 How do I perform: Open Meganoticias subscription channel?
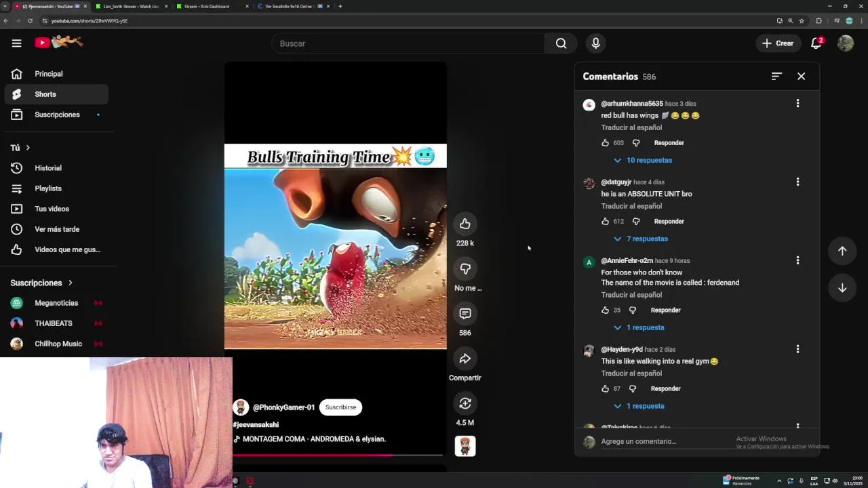point(56,303)
